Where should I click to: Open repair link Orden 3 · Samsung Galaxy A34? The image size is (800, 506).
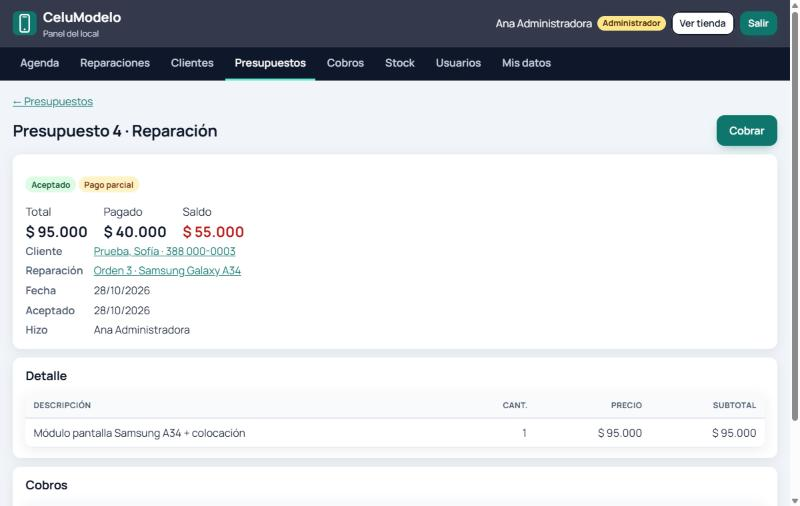coord(167,271)
